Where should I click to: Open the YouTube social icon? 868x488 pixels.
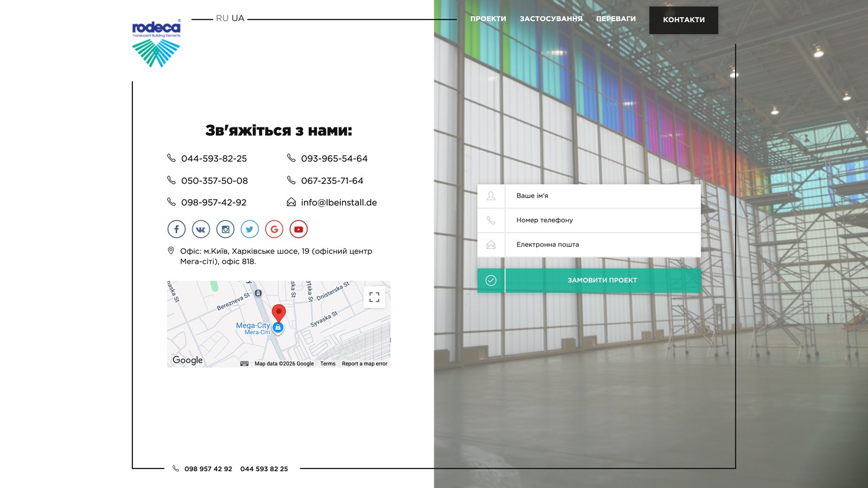pos(298,229)
